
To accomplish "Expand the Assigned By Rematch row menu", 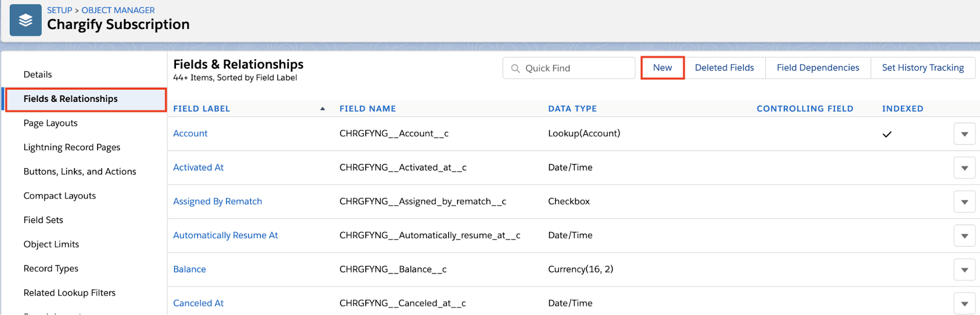I will click(x=964, y=202).
